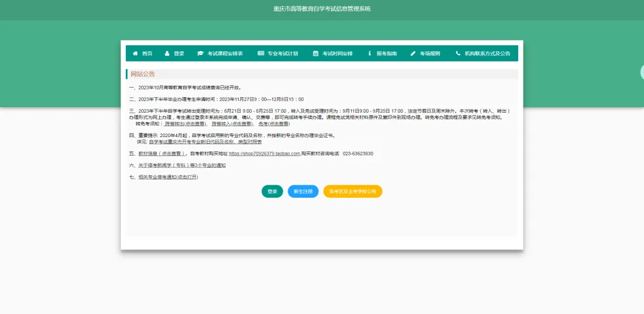Click announcement 一 about 2023年10月成绩查询
Screen dimensions: 644x314
[185, 88]
